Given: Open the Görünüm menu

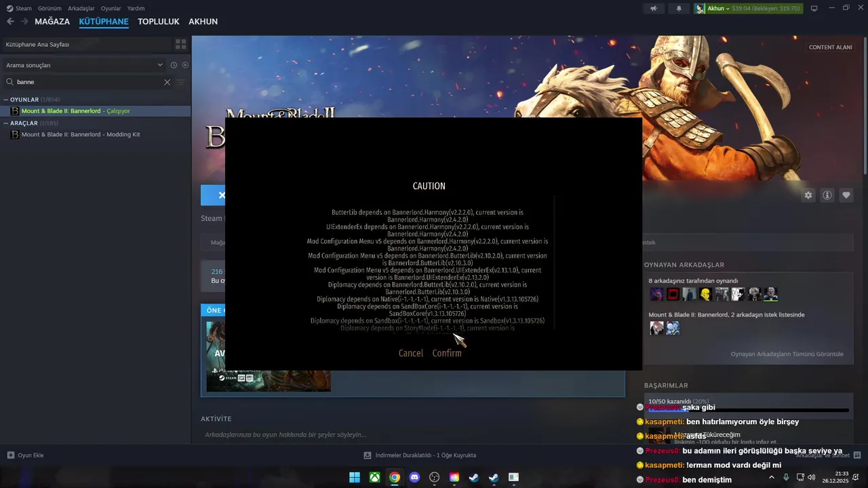Looking at the screenshot, I should [50, 8].
